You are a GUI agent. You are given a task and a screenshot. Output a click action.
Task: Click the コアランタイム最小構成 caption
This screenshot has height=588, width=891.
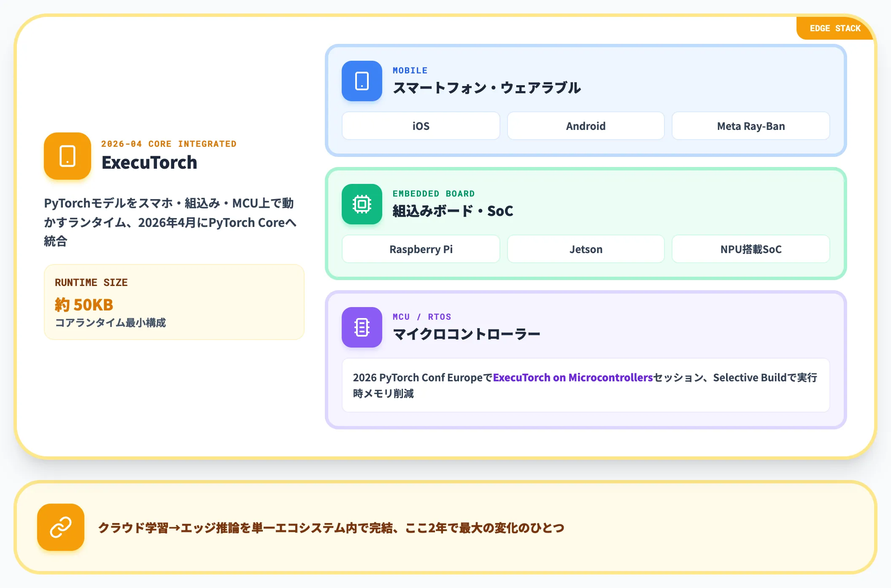point(111,323)
